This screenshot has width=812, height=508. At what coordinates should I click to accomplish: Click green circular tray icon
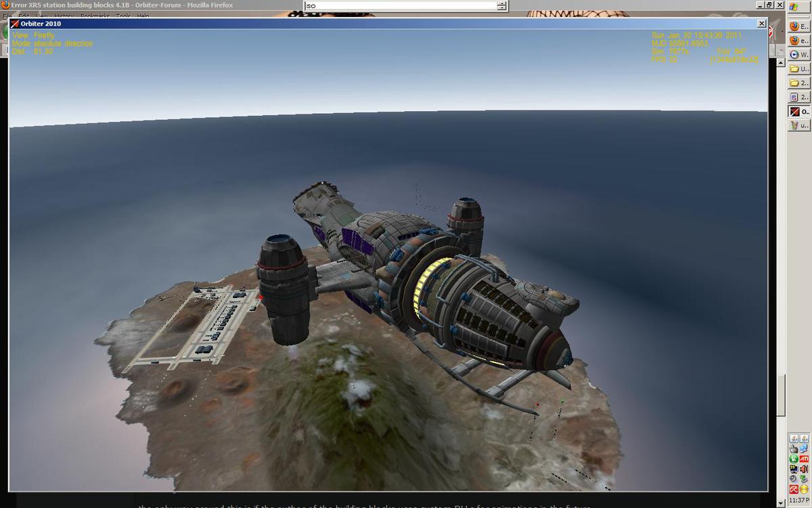tap(794, 459)
